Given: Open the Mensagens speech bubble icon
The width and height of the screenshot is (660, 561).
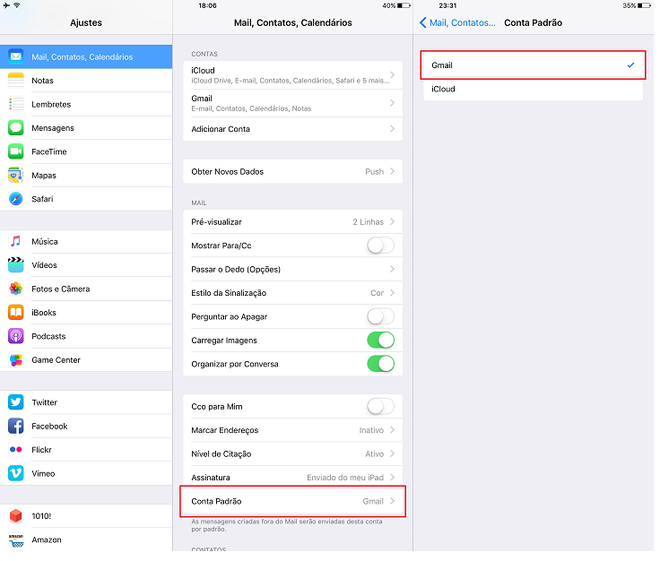Looking at the screenshot, I should 16,128.
